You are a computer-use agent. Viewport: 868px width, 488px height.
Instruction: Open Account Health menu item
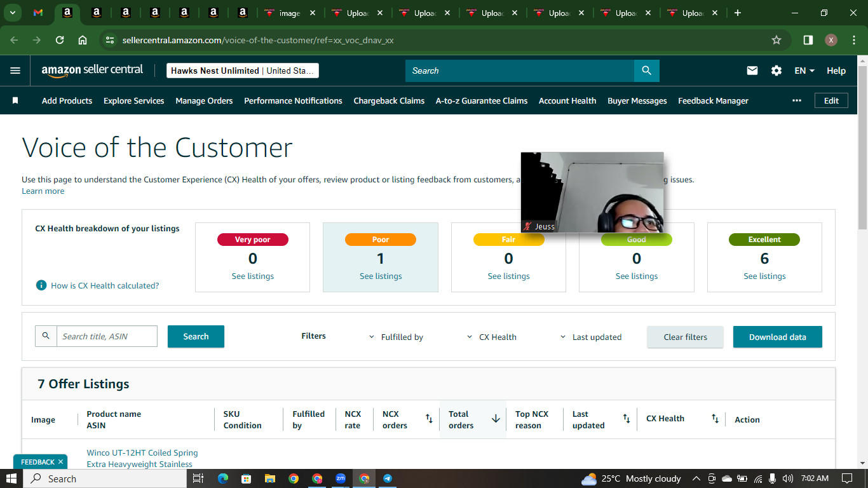coord(567,100)
